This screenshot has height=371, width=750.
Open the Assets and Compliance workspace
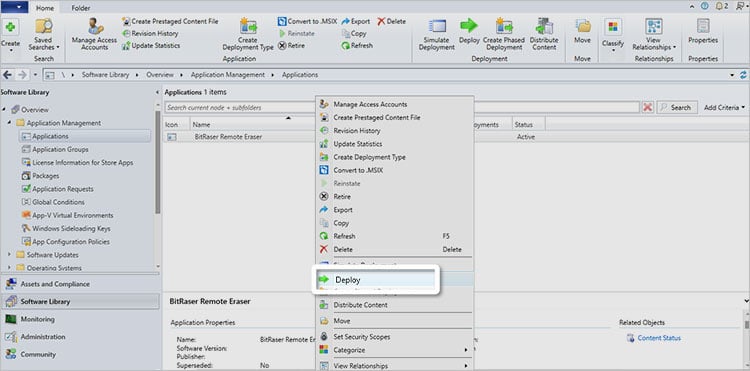tap(80, 284)
